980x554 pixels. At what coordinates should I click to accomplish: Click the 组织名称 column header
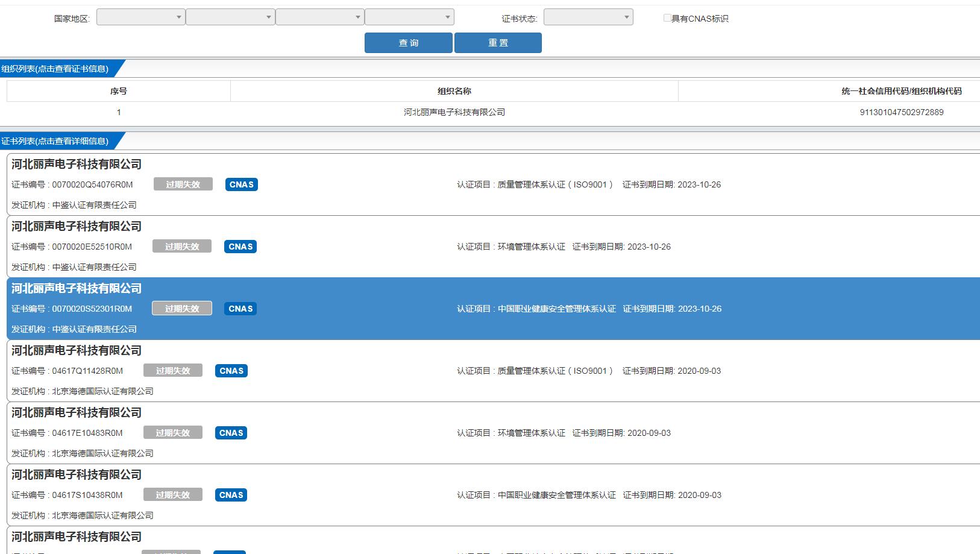coord(454,91)
